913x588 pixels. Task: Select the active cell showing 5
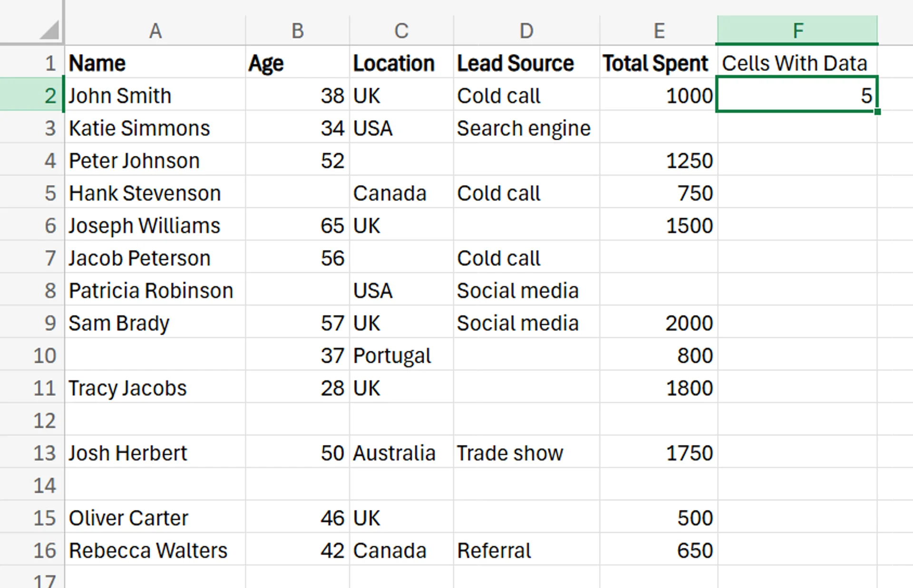click(x=797, y=95)
